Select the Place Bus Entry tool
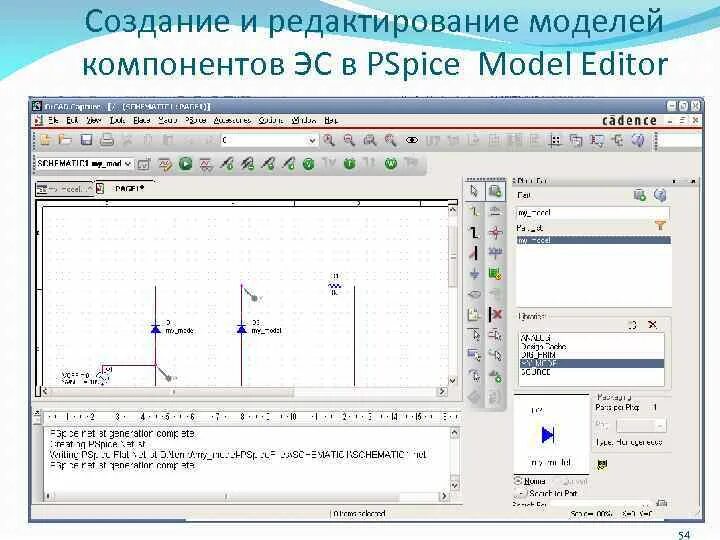Viewport: 720px width, 540px height. tap(475, 253)
